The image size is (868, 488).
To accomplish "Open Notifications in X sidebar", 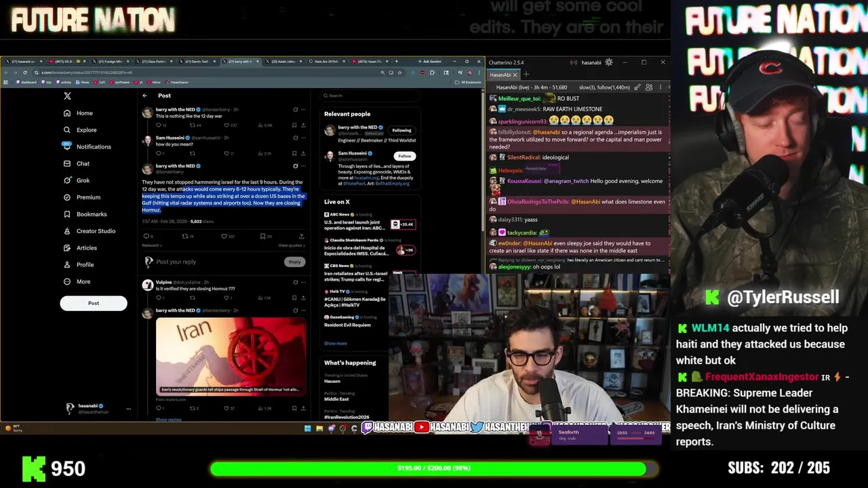I will 87,146.
